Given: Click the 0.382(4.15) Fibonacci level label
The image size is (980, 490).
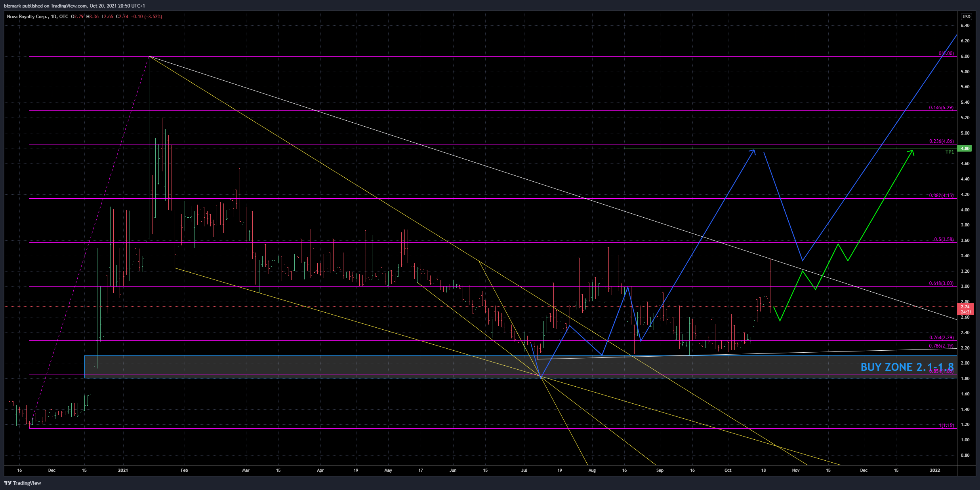Looking at the screenshot, I should pos(941,196).
